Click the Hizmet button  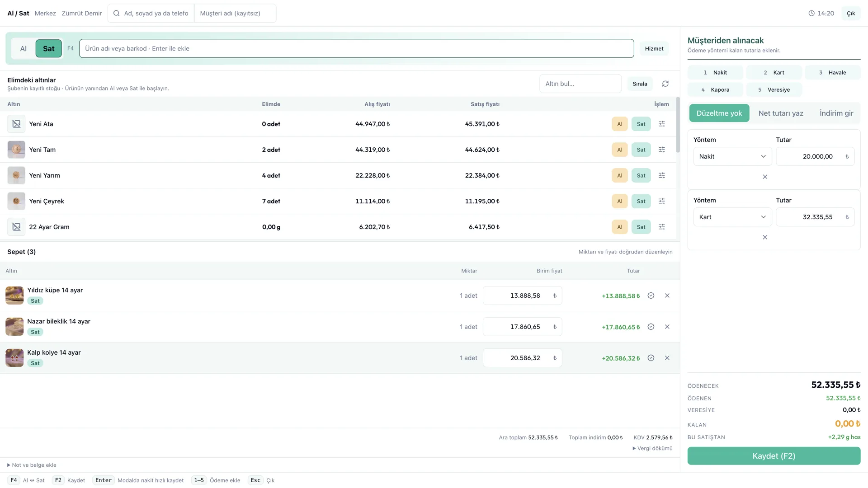click(x=654, y=48)
